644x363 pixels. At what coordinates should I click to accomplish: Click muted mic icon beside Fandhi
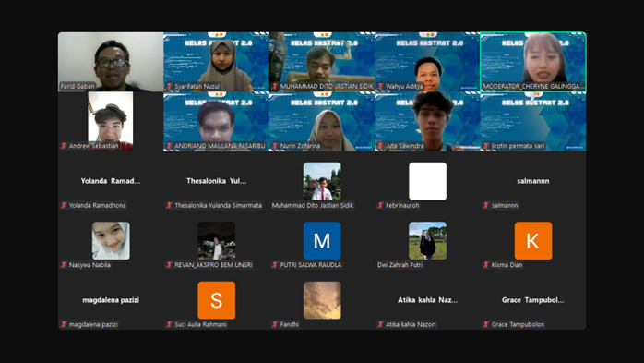275,325
